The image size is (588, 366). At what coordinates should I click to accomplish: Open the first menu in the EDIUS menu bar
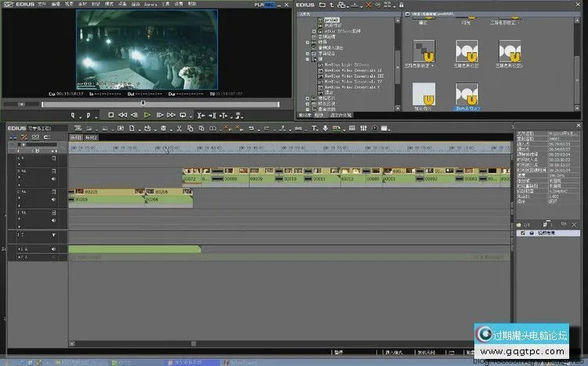pos(42,4)
